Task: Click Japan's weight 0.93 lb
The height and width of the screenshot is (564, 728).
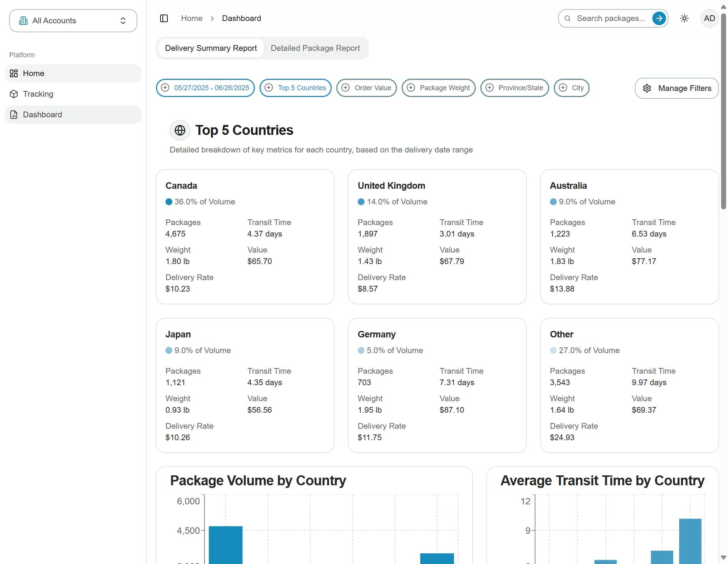Action: 177,410
